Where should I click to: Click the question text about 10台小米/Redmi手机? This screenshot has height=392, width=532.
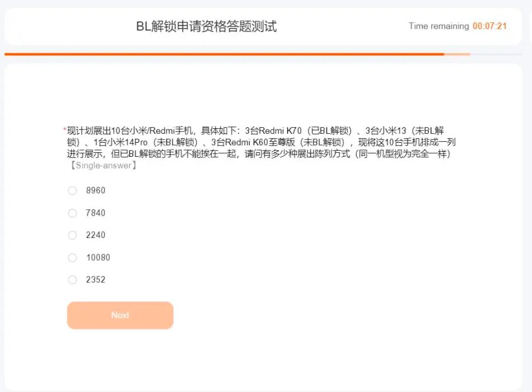[261, 142]
